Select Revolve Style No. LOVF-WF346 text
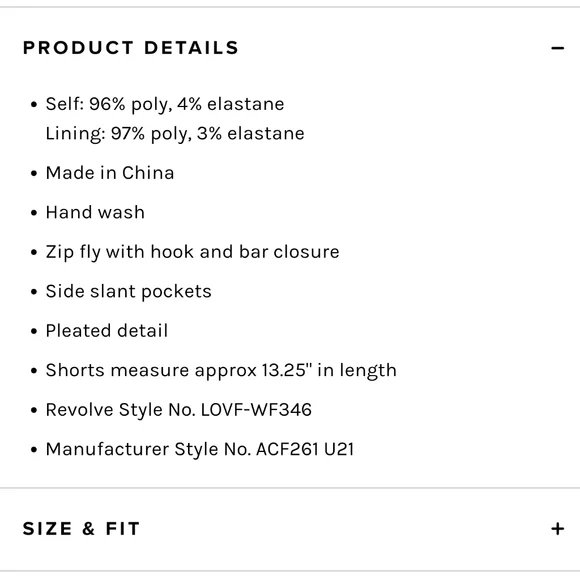 178,410
